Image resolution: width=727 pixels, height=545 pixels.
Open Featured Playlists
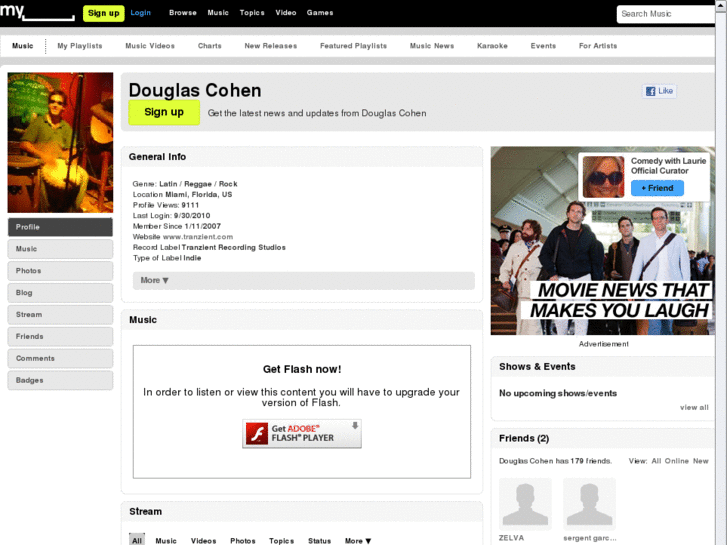click(353, 46)
